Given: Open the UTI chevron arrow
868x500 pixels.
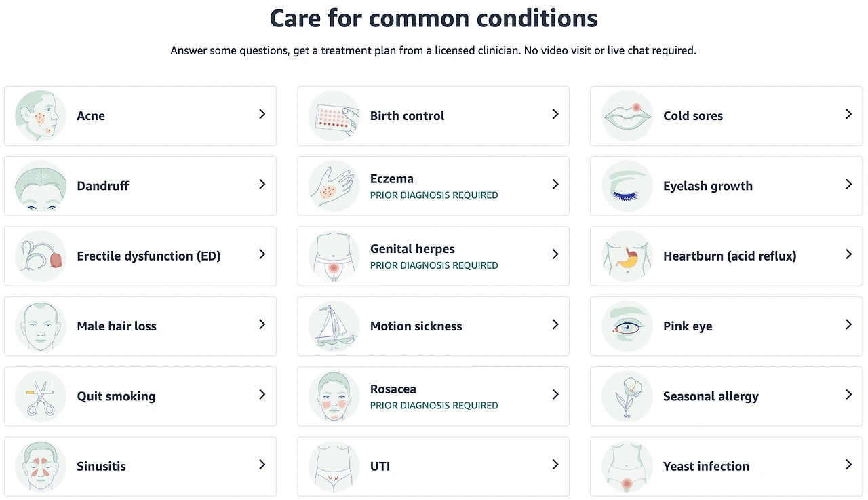Looking at the screenshot, I should [x=555, y=465].
